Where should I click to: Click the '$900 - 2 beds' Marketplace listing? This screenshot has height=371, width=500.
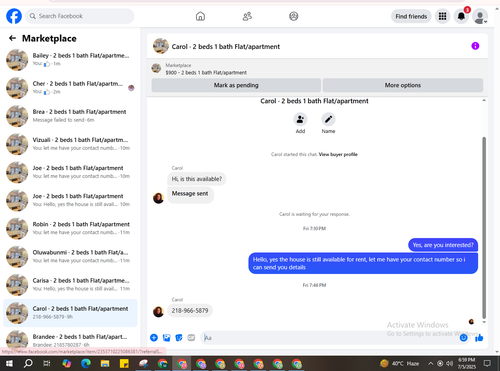pyautogui.click(x=206, y=72)
